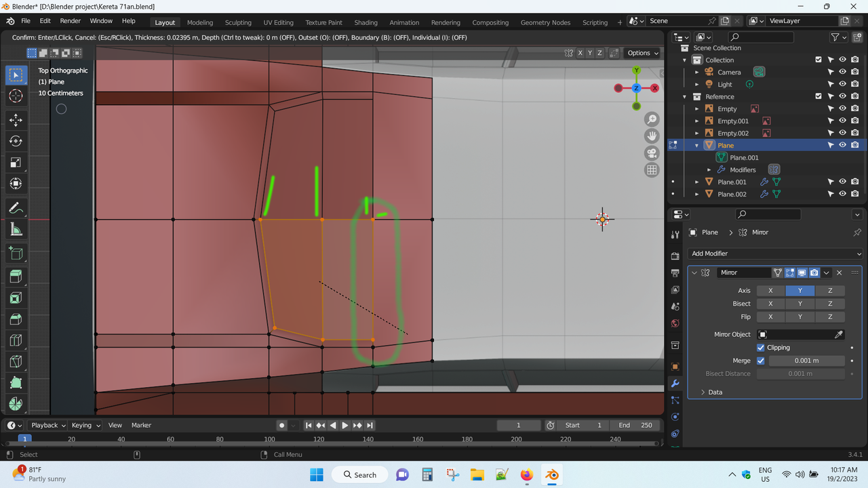Click the viewport Options button
This screenshot has width=868, height=488.
point(642,53)
